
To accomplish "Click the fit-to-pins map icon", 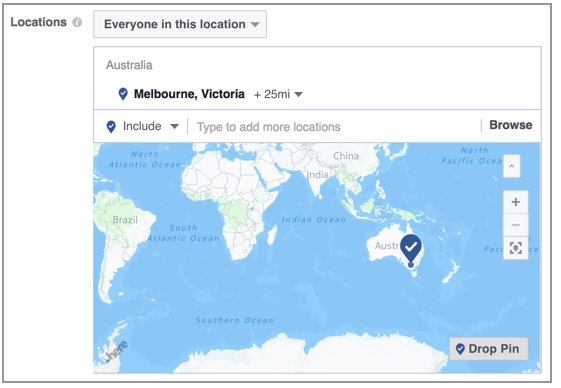I will [x=516, y=248].
